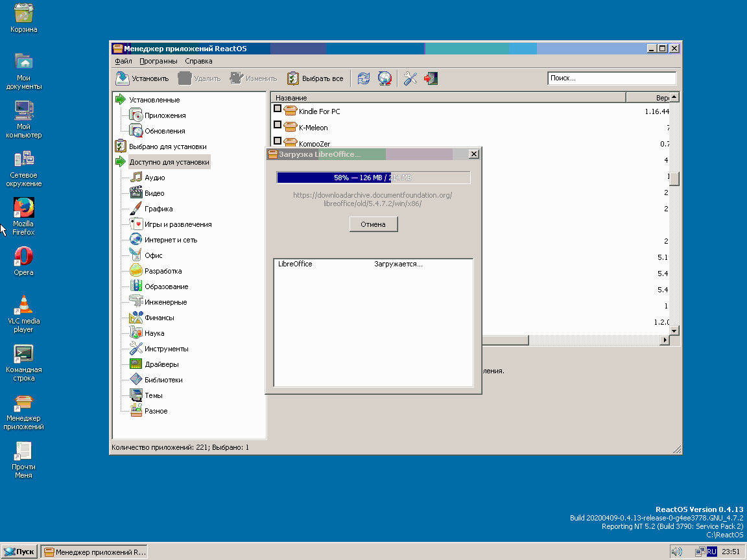The width and height of the screenshot is (747, 560).
Task: Check the Kindle For PC checkbox
Action: tap(278, 109)
